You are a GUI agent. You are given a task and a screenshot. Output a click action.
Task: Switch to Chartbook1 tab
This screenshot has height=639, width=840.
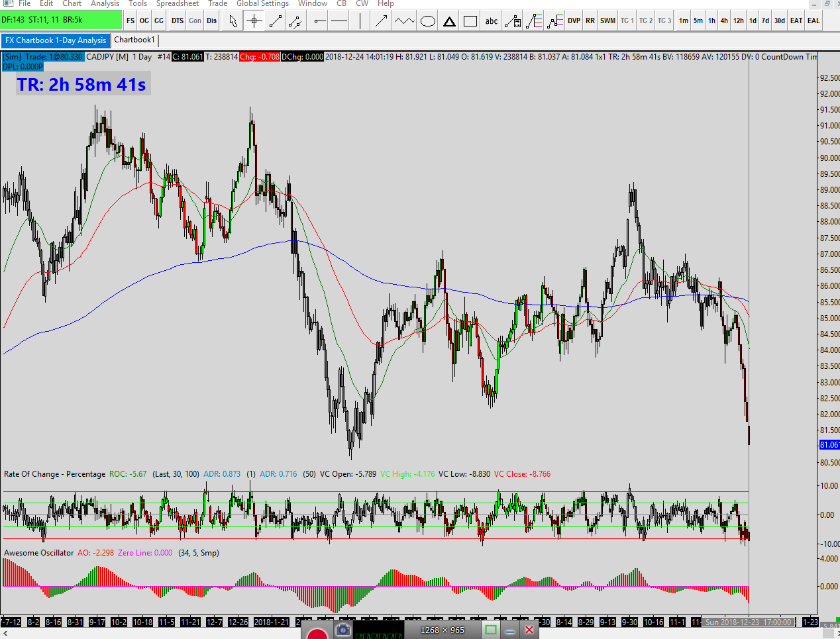click(134, 40)
